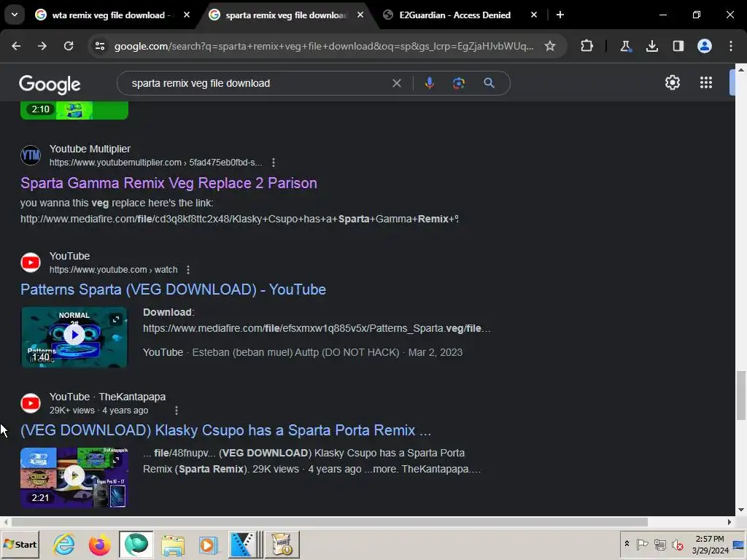The height and width of the screenshot is (560, 747).
Task: View site information icon in address bar
Action: point(100,46)
